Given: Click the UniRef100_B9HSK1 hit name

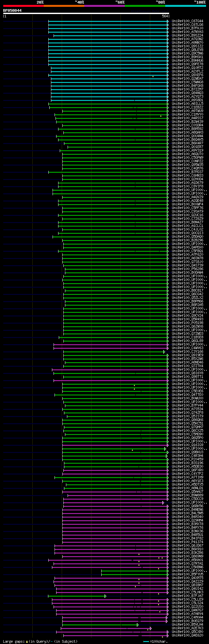Looking at the screenshot, I should click(x=187, y=57).
